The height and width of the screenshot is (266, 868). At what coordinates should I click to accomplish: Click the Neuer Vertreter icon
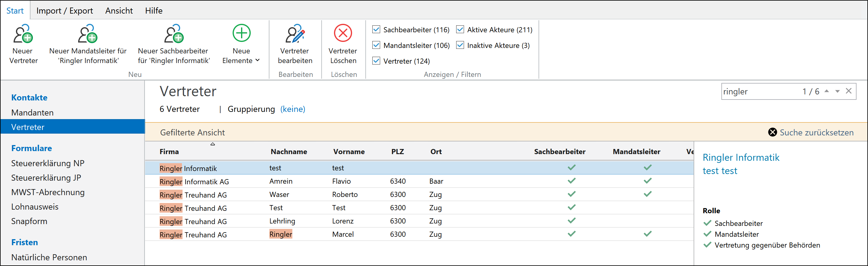pyautogui.click(x=23, y=34)
